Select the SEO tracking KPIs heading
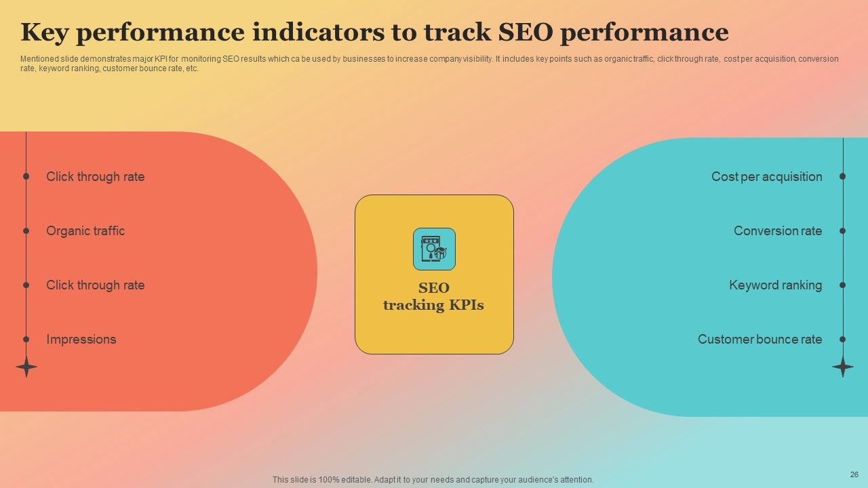 [x=434, y=296]
